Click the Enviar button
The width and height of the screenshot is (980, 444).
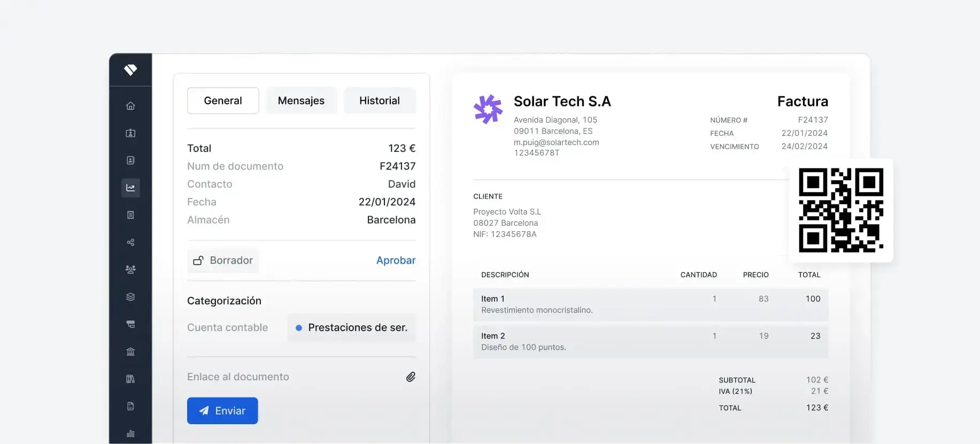coord(222,411)
